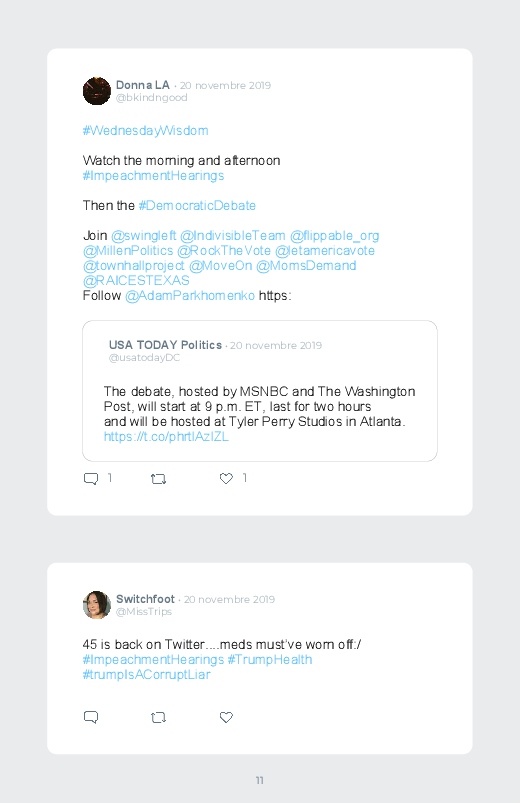
Task: Visit the @MomsDemand mention
Action: 306,266
